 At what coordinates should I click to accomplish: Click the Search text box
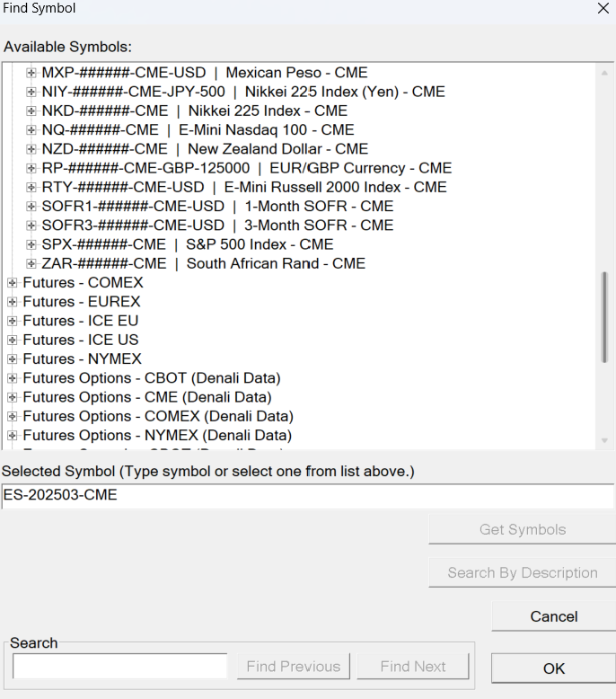[x=119, y=667]
